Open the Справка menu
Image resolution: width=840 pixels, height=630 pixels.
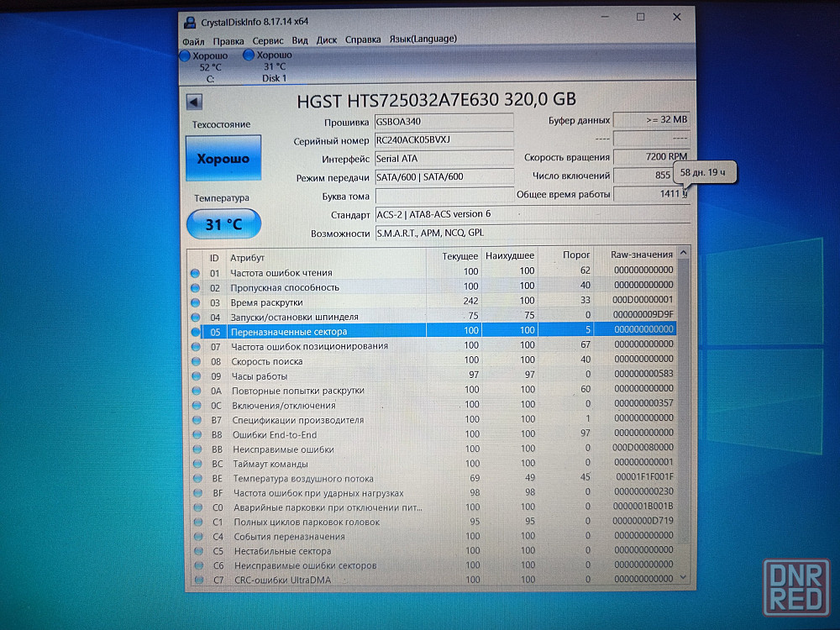coord(363,39)
